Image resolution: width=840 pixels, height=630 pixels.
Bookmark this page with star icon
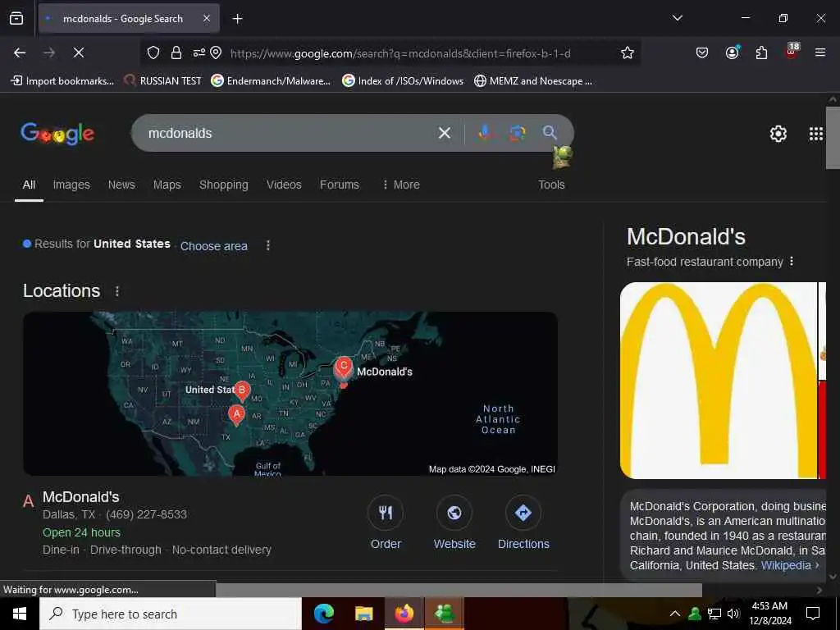click(628, 52)
